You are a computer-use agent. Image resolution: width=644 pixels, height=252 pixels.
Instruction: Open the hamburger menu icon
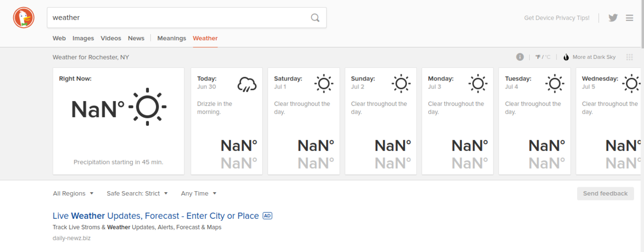(629, 18)
